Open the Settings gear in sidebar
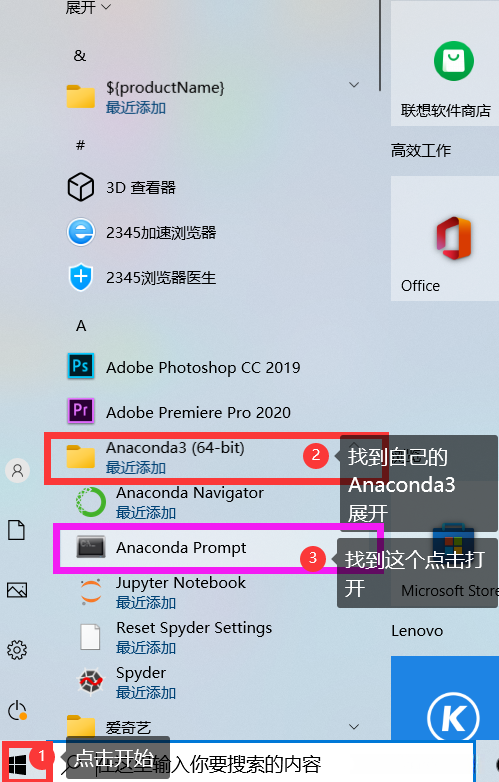The width and height of the screenshot is (499, 782). click(17, 650)
